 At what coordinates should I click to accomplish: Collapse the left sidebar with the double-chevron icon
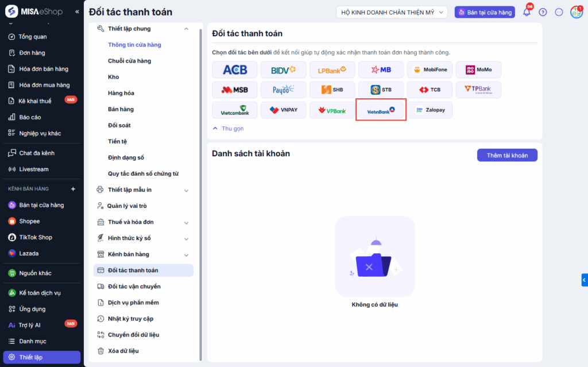(x=77, y=11)
